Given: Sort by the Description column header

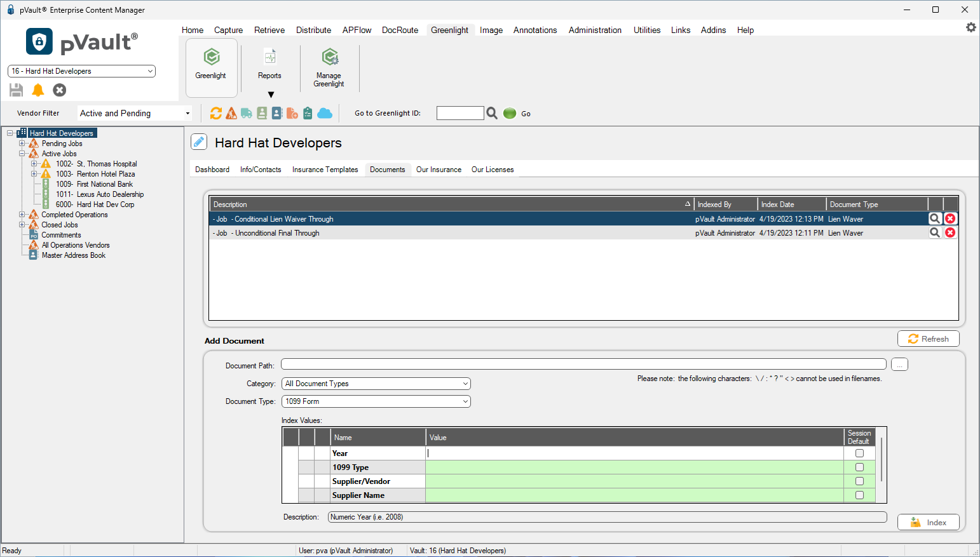Looking at the screenshot, I should 451,205.
